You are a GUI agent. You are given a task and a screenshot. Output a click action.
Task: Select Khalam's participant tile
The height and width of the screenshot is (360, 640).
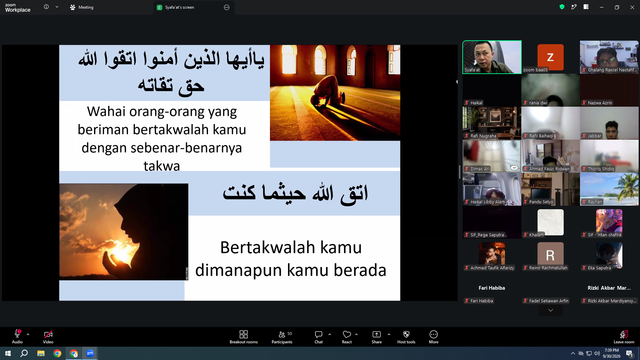[550, 222]
